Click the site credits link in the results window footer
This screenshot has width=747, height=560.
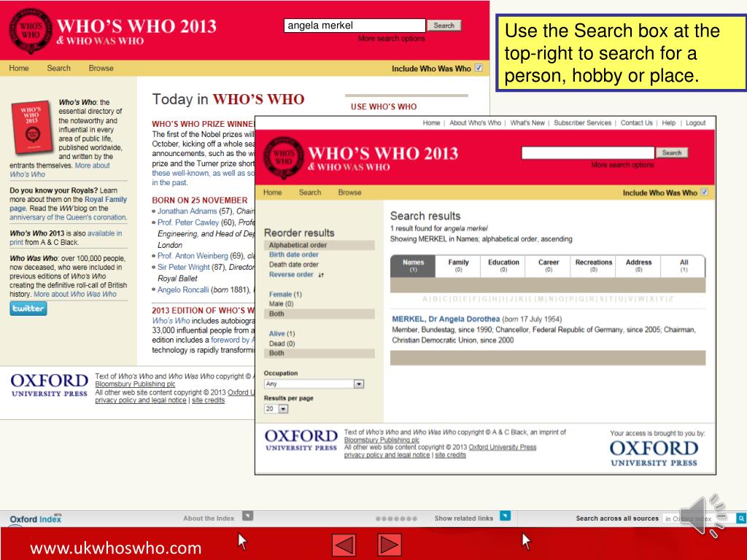point(450,455)
